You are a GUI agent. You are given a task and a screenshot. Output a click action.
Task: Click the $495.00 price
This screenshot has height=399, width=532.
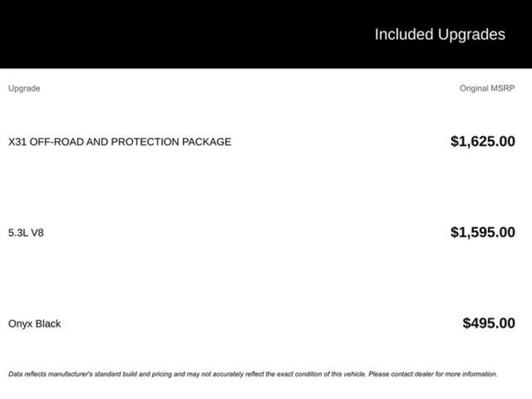489,323
